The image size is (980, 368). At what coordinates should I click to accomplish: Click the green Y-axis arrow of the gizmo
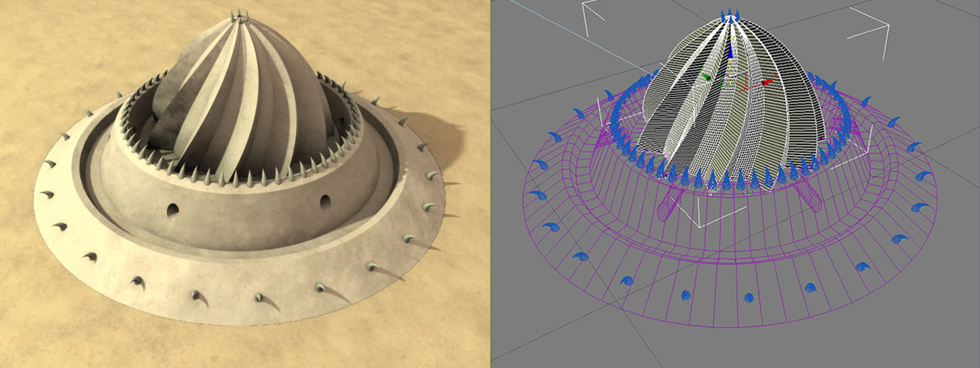(x=707, y=76)
